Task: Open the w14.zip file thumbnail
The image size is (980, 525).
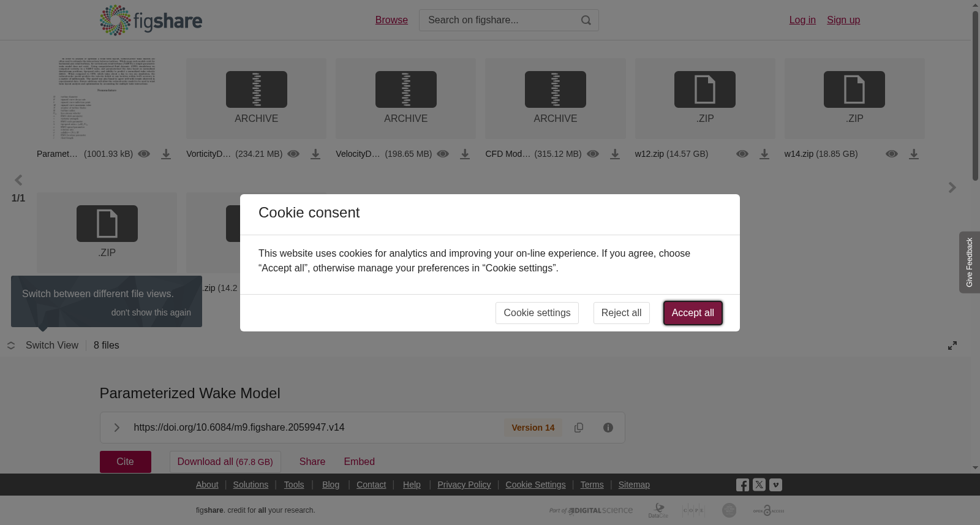Action: (855, 99)
